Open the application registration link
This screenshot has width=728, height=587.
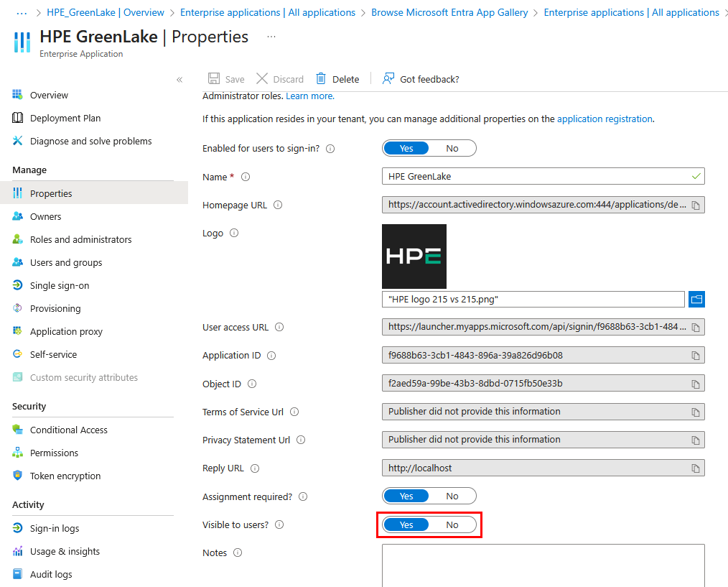tap(605, 119)
